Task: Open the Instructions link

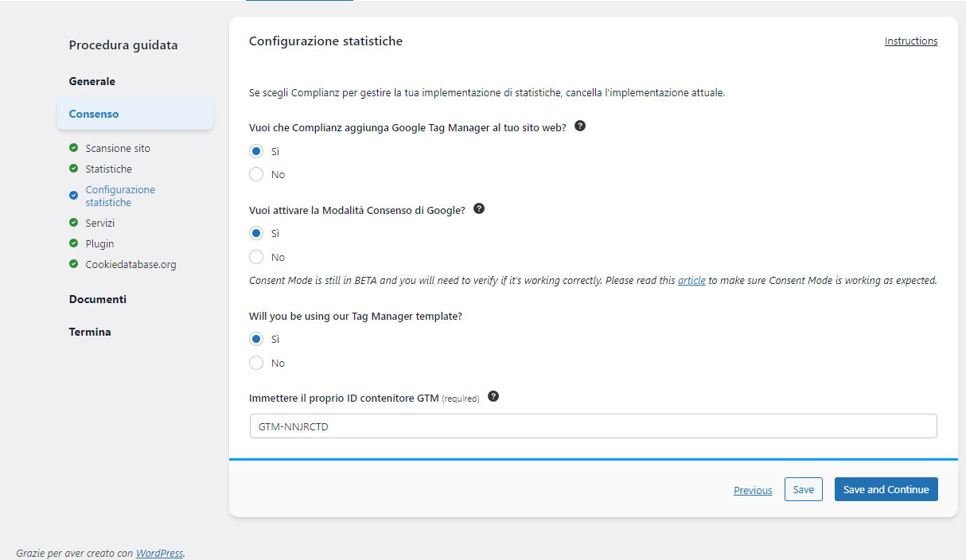Action: tap(910, 41)
